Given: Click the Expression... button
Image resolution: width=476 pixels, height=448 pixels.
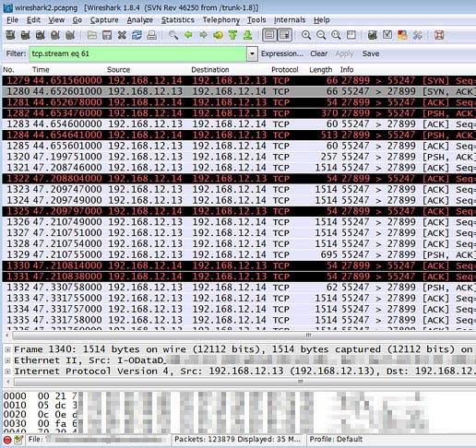Looking at the screenshot, I should click(282, 53).
